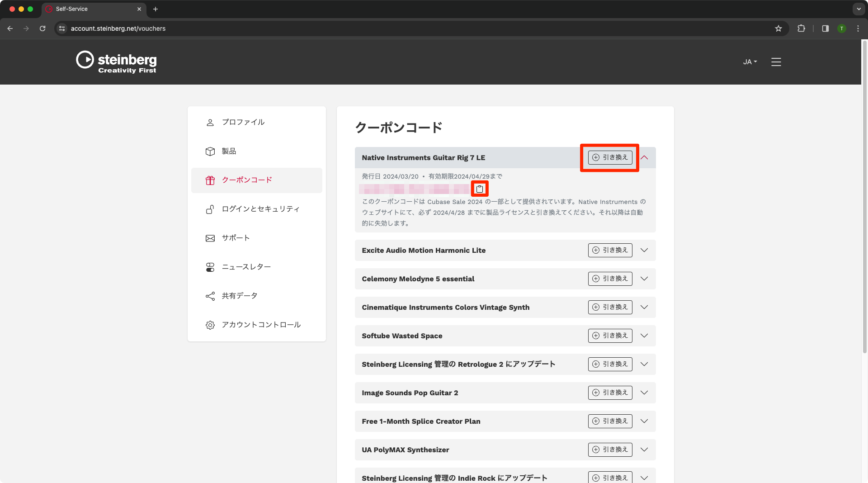Expand the Indie Rock update entry
The image size is (868, 483).
tap(644, 478)
